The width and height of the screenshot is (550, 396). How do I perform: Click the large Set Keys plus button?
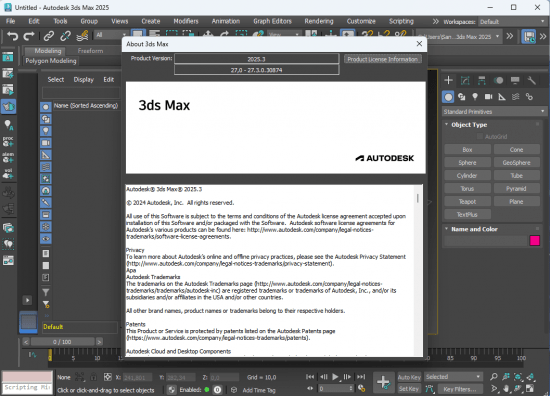coord(383,382)
